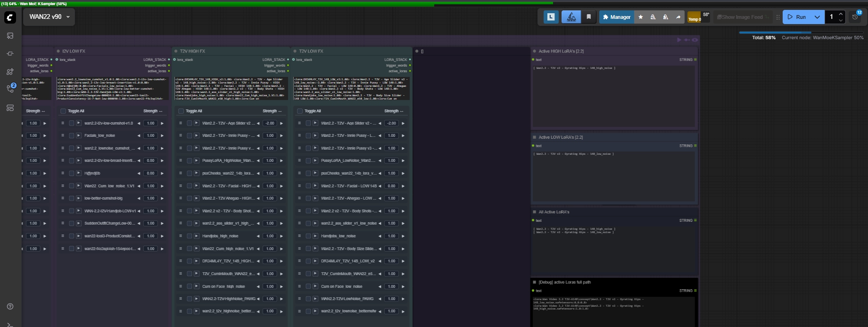Open the help question mark icon
Viewport: 868px width, 327px height.
pos(10,306)
